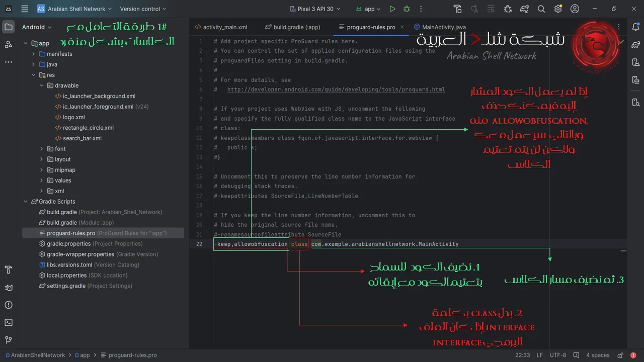Select logo.xml in the drawable folder
The image size is (644, 362).
73,117
